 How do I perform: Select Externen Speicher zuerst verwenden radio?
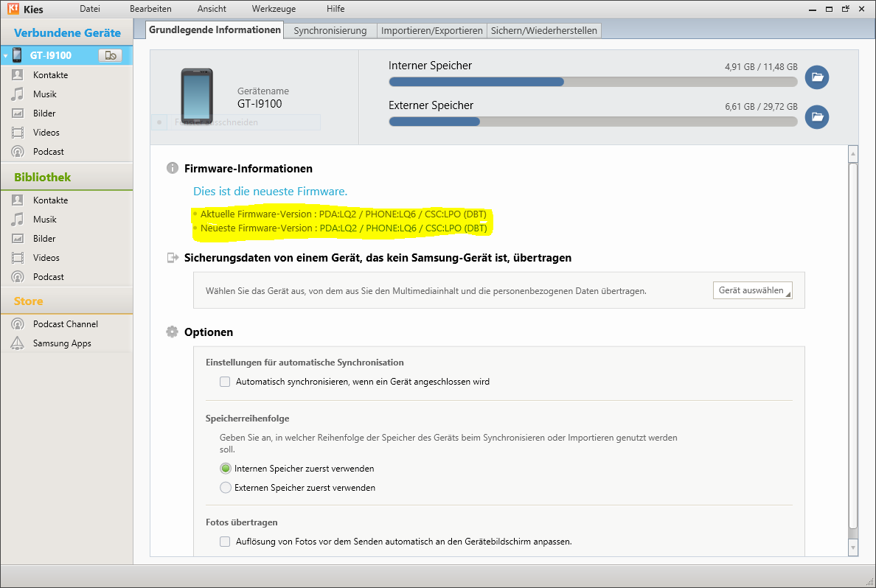225,488
